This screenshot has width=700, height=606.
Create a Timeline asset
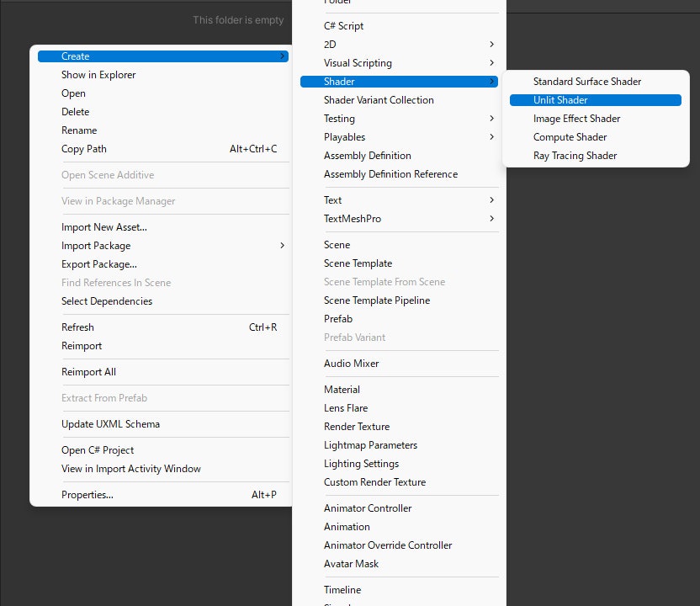pyautogui.click(x=399, y=590)
